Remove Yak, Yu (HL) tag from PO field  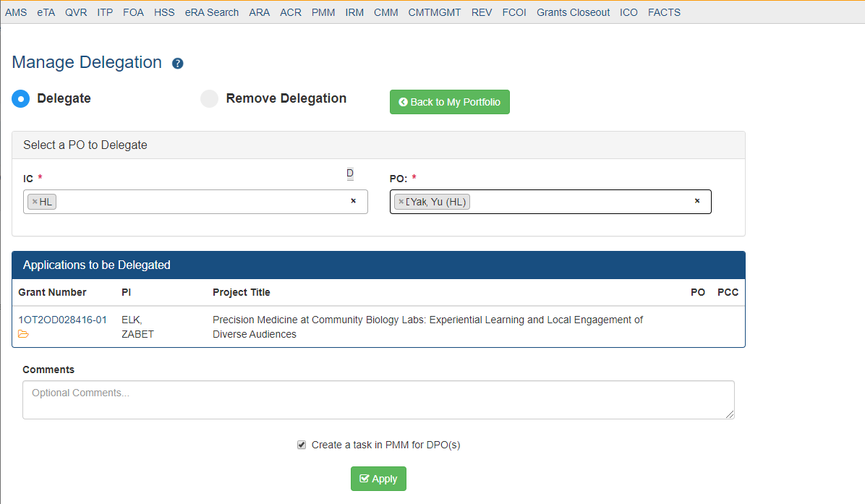point(401,202)
